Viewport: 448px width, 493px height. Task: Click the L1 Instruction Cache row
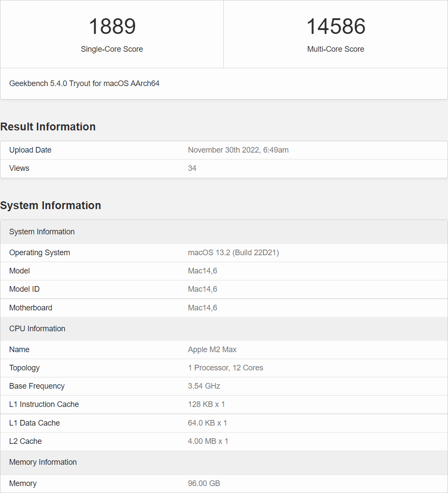tap(44, 404)
